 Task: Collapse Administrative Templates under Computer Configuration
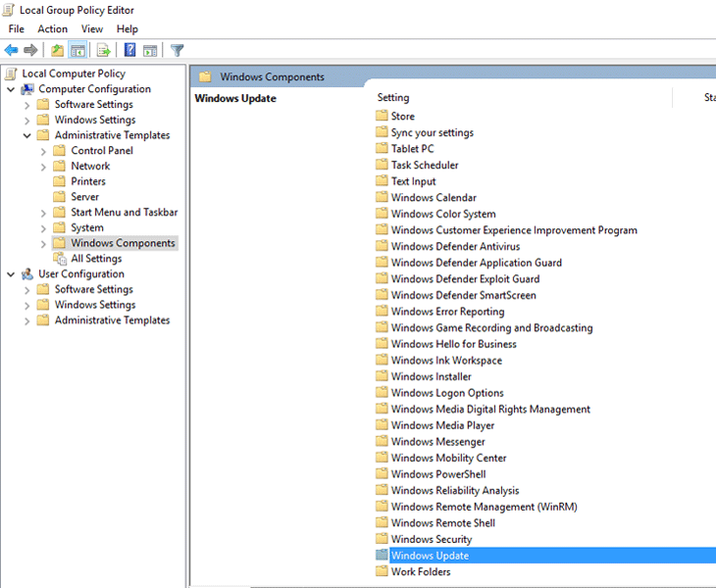click(x=26, y=135)
